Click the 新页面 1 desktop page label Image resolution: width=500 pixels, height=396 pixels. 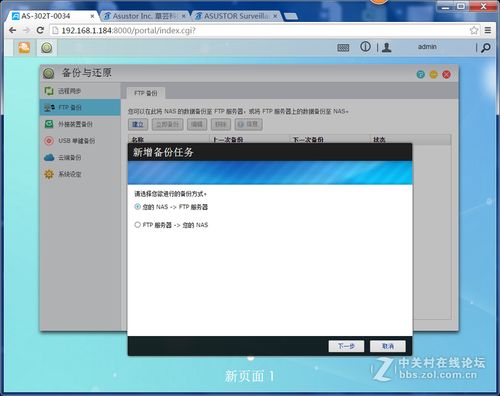pyautogui.click(x=249, y=376)
